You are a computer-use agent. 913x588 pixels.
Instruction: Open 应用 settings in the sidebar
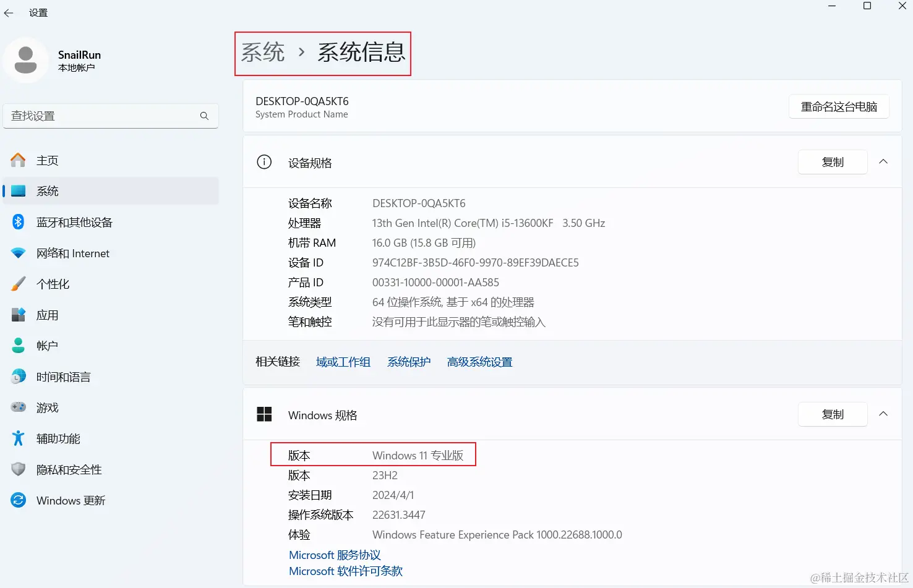pyautogui.click(x=111, y=315)
